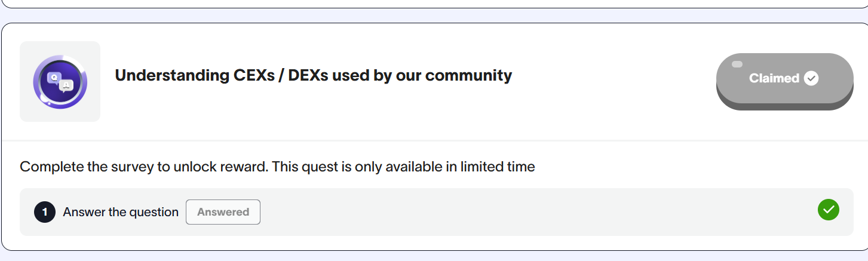
Task: Click the 'Complete the survey to unlock reward' text
Action: pyautogui.click(x=143, y=167)
